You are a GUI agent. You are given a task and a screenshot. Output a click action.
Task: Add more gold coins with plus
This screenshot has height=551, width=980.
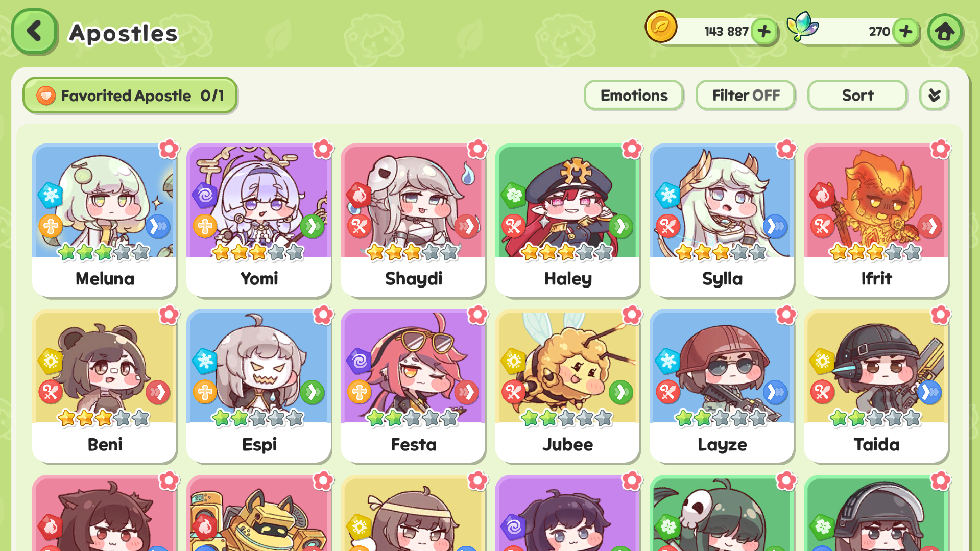coord(764,32)
